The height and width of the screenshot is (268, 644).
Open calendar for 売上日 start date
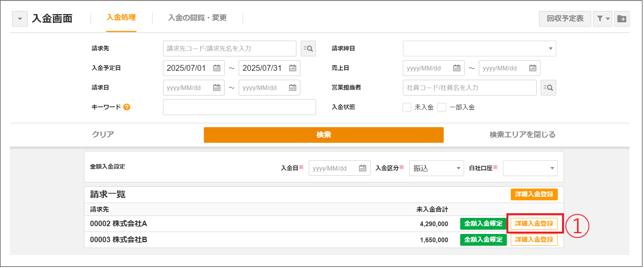457,68
